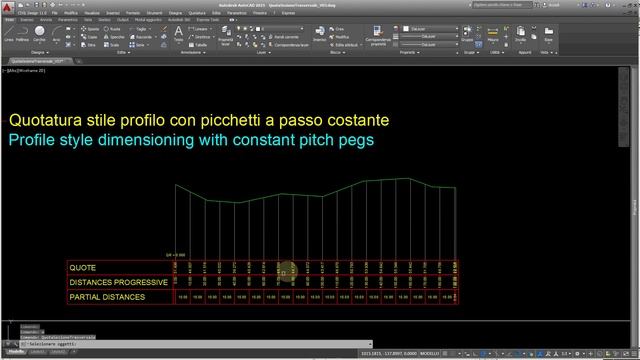The width and height of the screenshot is (640, 360).
Task: Click the Base view tool
Action: (549, 34)
